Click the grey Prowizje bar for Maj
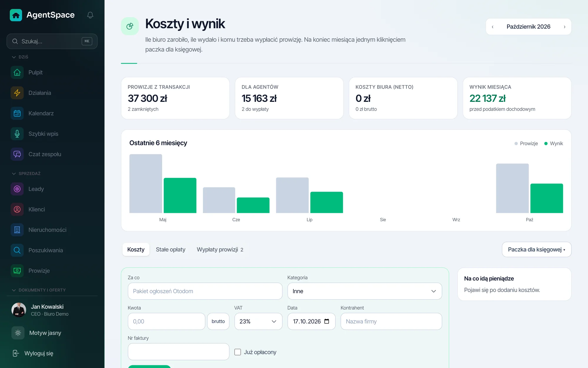This screenshot has width=588, height=368. coord(146,183)
